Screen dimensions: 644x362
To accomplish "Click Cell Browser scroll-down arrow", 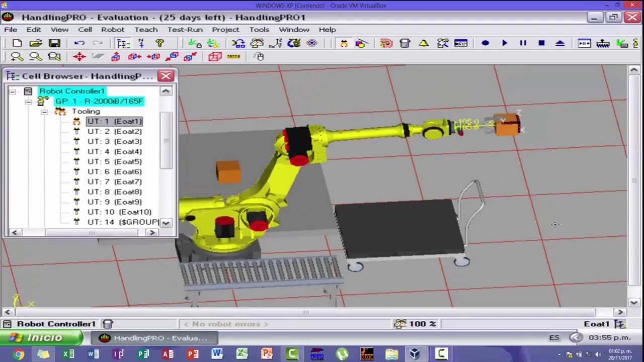I will [166, 222].
